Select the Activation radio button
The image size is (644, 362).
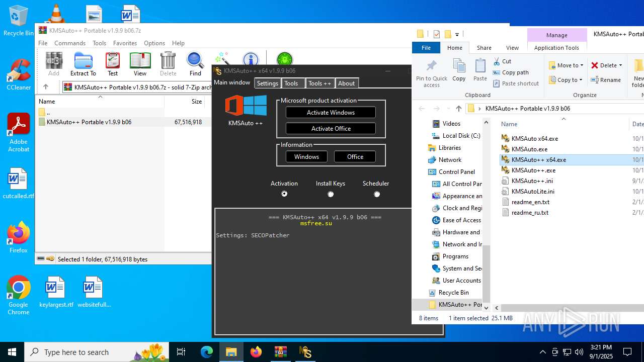coord(284,194)
